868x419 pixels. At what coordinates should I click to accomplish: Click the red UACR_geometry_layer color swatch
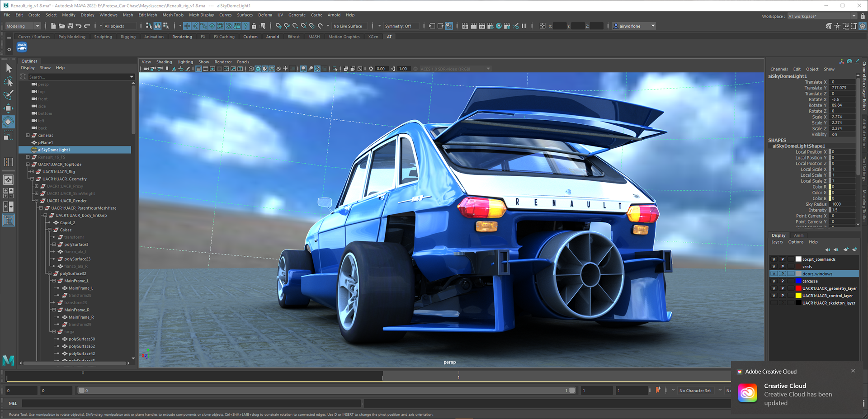tap(798, 288)
